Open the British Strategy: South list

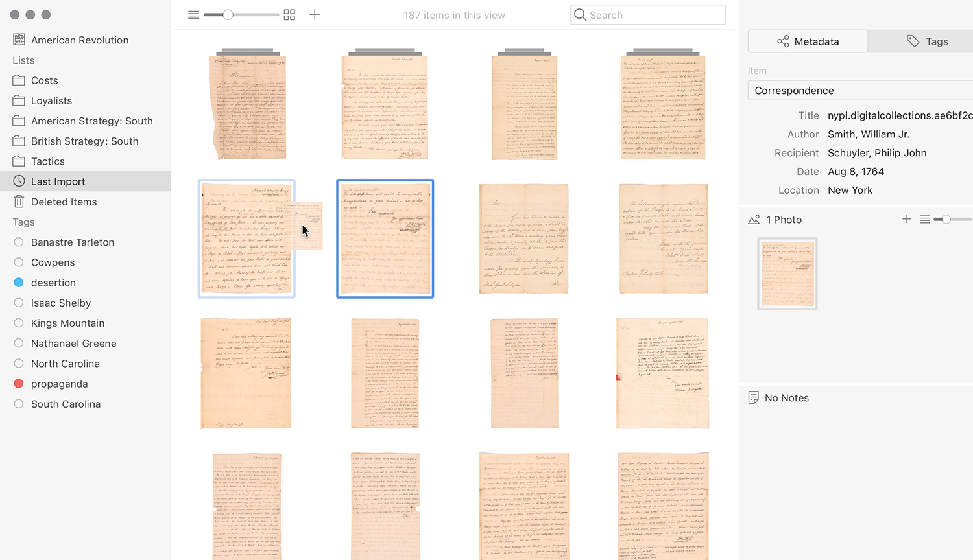tap(84, 141)
